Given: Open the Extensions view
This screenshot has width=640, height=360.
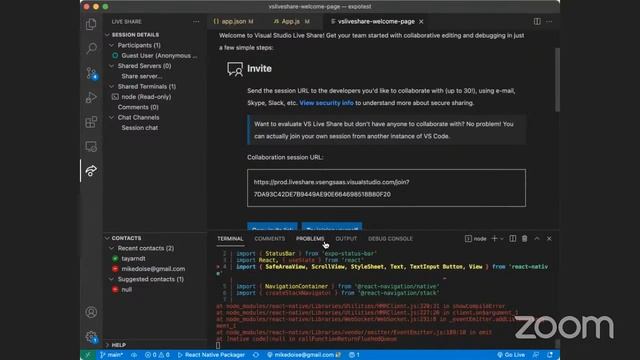Looking at the screenshot, I should click(91, 122).
